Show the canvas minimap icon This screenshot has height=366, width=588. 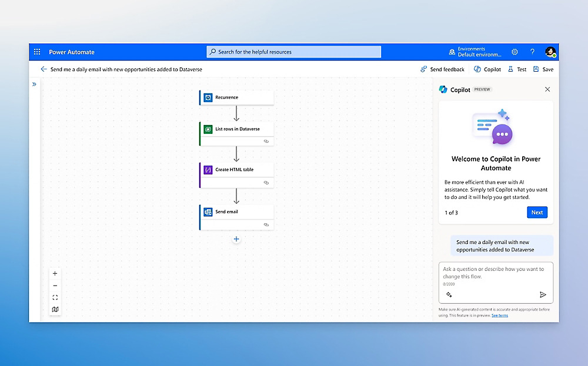55,310
